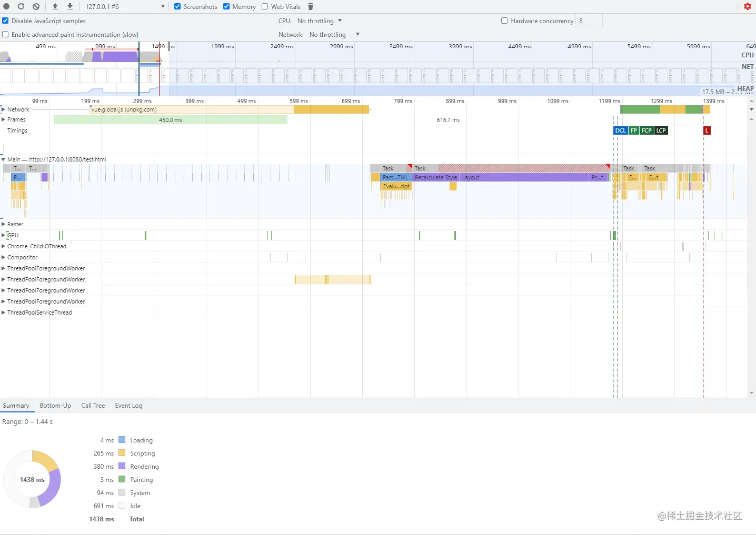Click the Timings track label
Image resolution: width=756 pixels, height=535 pixels.
pos(17,130)
